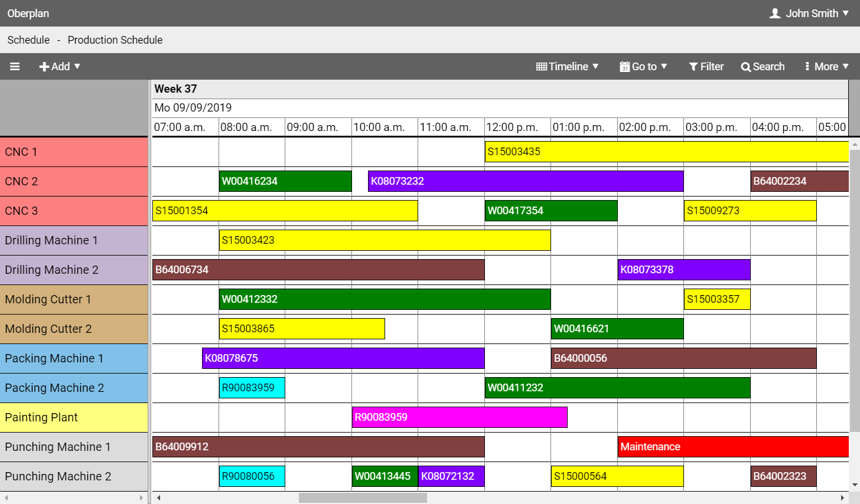Screen dimensions: 860x504
Task: Expand the Add dropdown arrow
Action: click(77, 67)
